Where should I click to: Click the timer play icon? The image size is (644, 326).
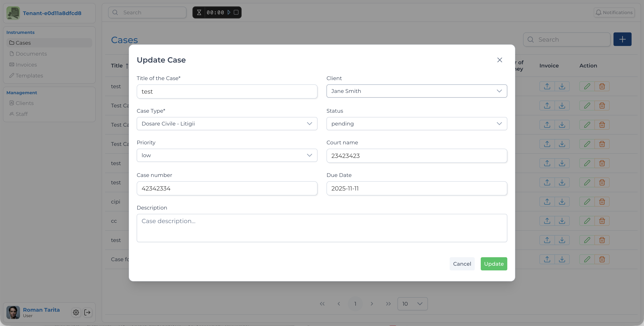229,12
